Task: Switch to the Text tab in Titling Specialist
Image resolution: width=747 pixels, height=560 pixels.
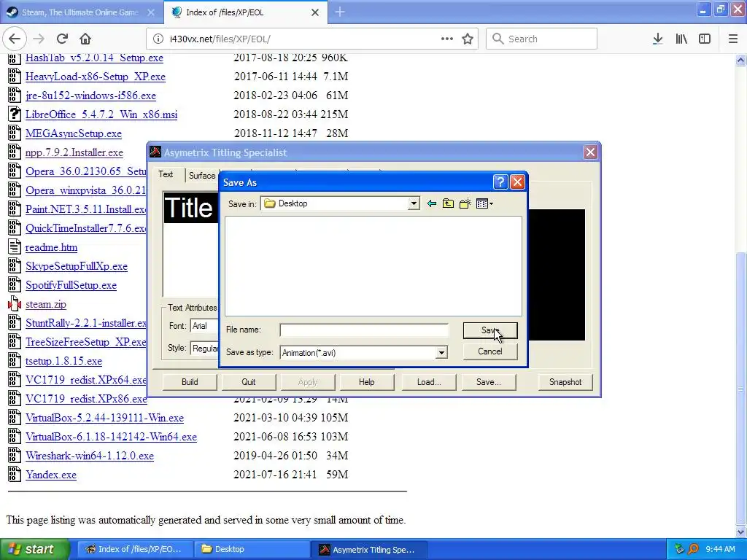Action: tap(166, 174)
